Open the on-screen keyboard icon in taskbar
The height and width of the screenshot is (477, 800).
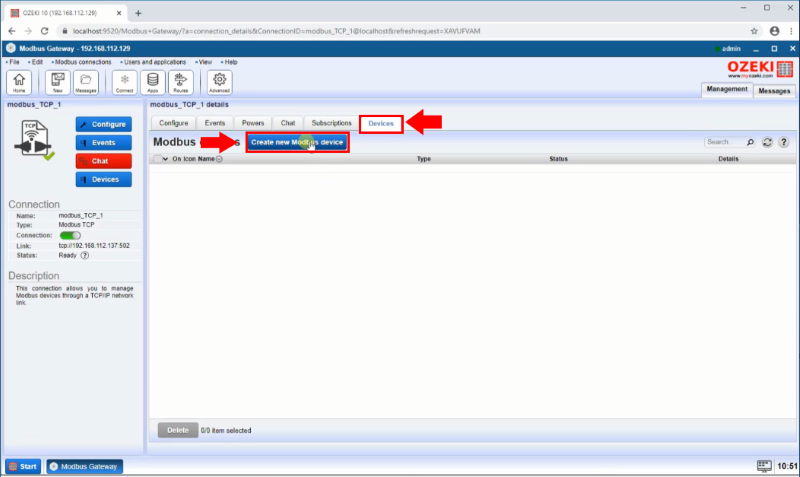coord(764,466)
